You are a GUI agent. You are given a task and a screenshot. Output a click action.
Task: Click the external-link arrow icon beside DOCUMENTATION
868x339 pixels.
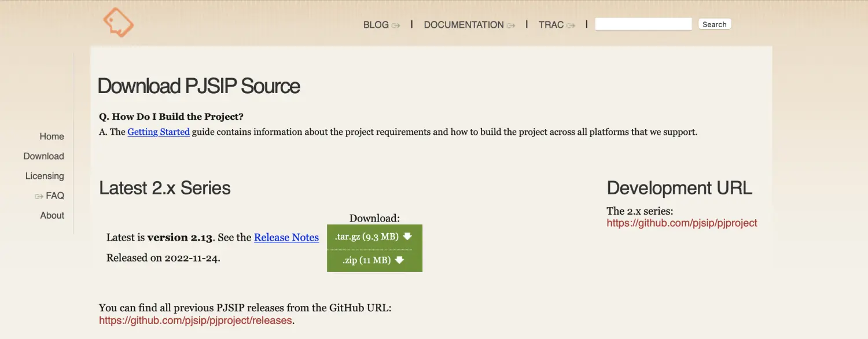click(511, 25)
